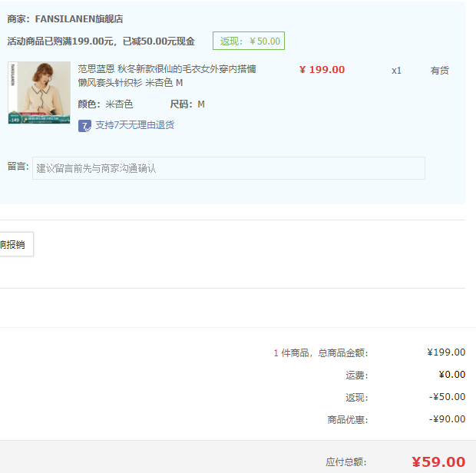
Task: Click the 7-day return badge icon
Action: point(84,126)
